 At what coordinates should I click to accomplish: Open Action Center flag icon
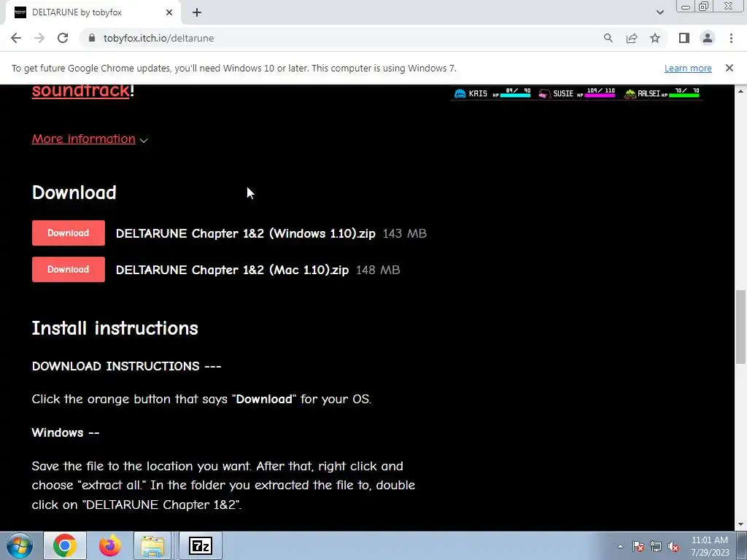638,546
